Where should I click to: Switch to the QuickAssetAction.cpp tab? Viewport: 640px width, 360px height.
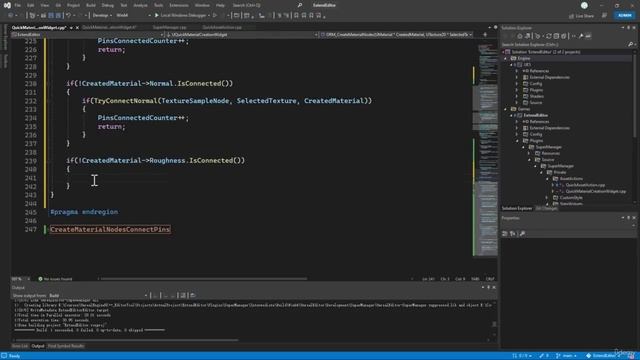pos(222,28)
